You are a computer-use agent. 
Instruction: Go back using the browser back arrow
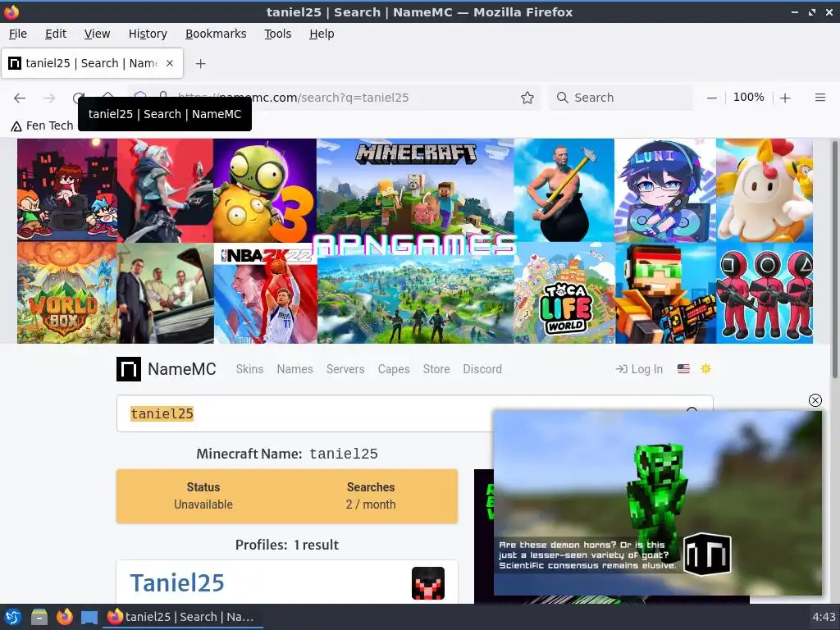[x=20, y=98]
